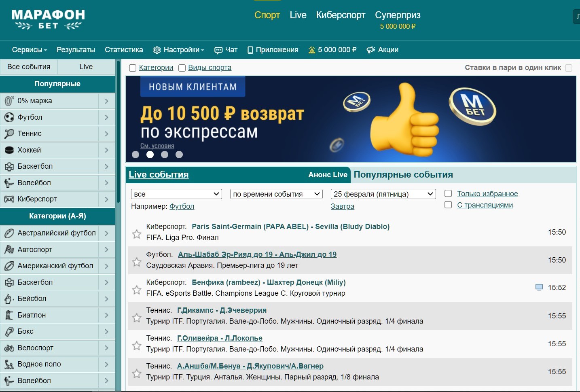Open the Киберспорт top tab

341,15
